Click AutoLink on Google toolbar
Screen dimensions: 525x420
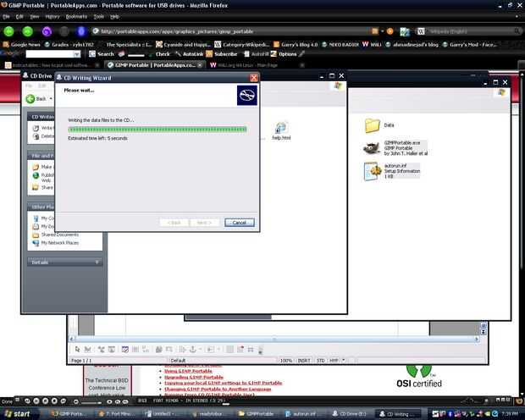[189, 54]
